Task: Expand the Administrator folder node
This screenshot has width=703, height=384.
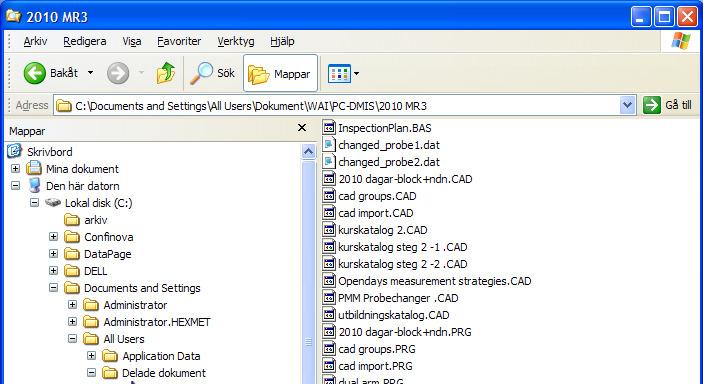Action: pos(72,305)
